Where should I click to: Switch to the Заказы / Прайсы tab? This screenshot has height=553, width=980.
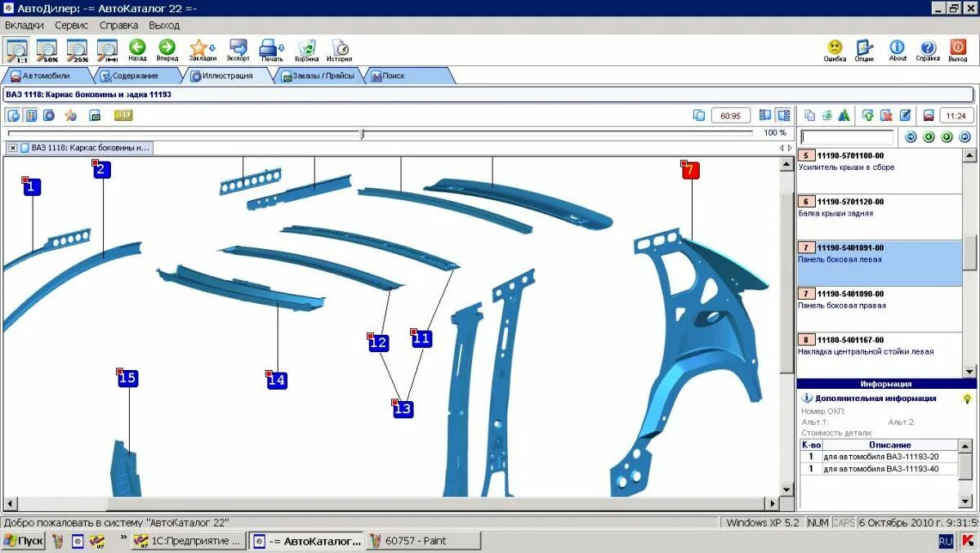[x=318, y=76]
